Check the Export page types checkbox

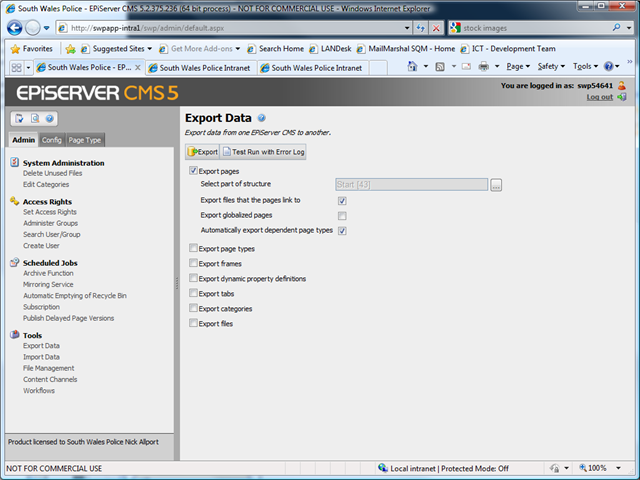(193, 248)
